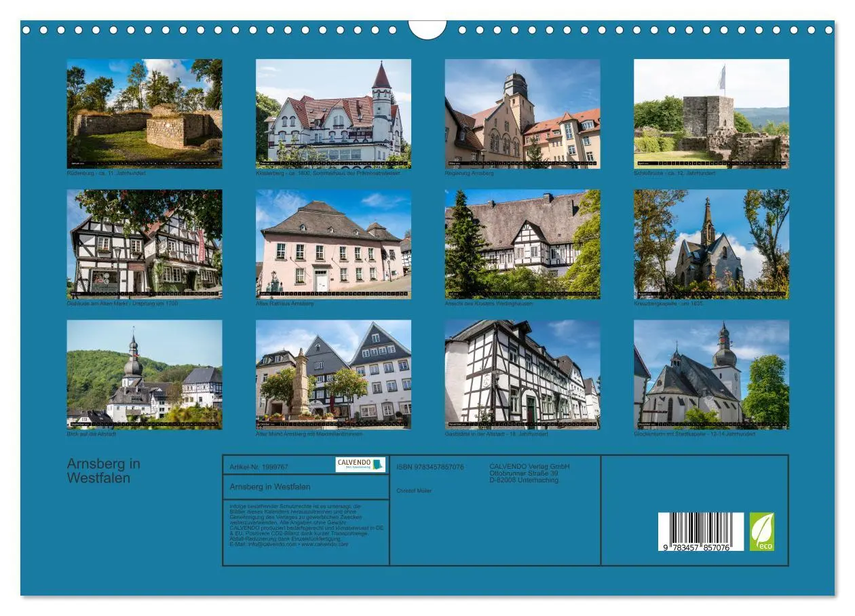Click caption 'Gaststätte in der Altstadt - 18. Jahrhundert'
This screenshot has width=855, height=616.
pos(497,434)
